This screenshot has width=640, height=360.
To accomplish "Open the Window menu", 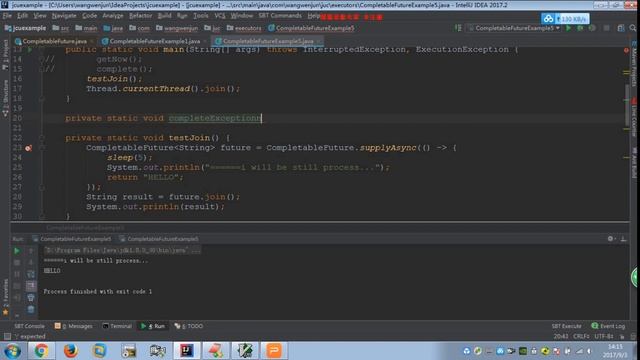I will pos(242,16).
